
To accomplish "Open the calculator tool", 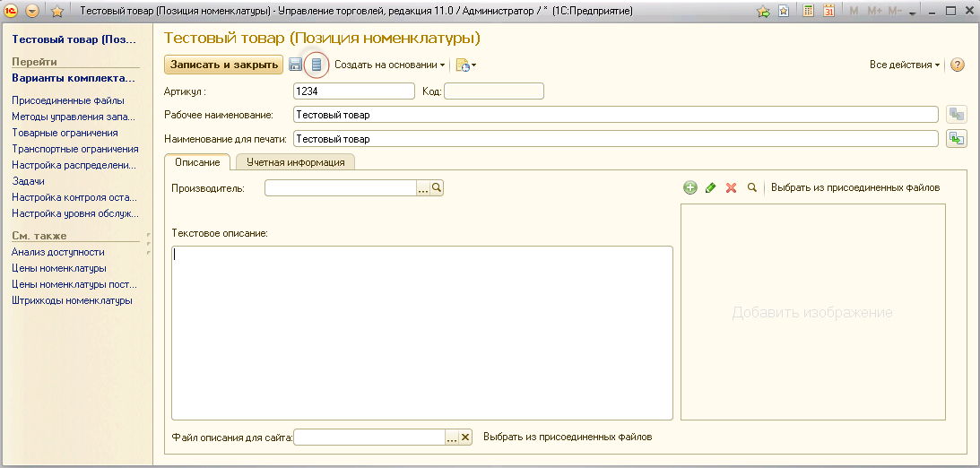I will (x=808, y=11).
